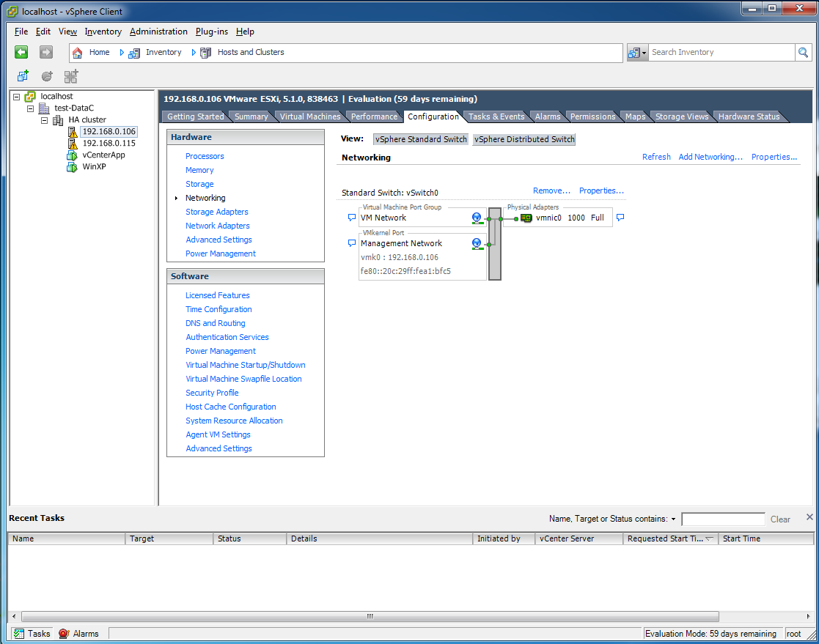Open DNS and Routing settings
The image size is (819, 644).
point(215,324)
